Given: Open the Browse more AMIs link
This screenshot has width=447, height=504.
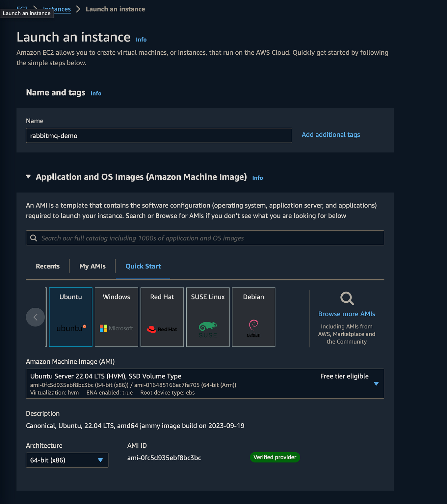Looking at the screenshot, I should coord(347,314).
